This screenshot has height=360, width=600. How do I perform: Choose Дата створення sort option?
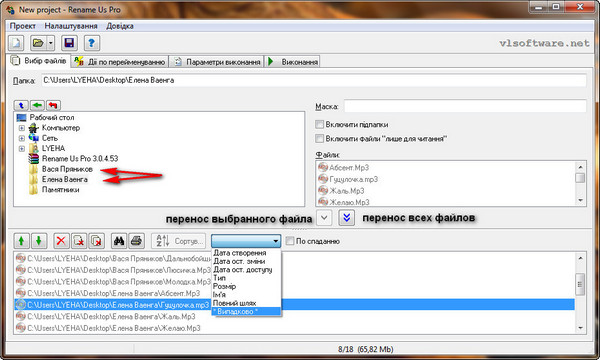[x=246, y=253]
